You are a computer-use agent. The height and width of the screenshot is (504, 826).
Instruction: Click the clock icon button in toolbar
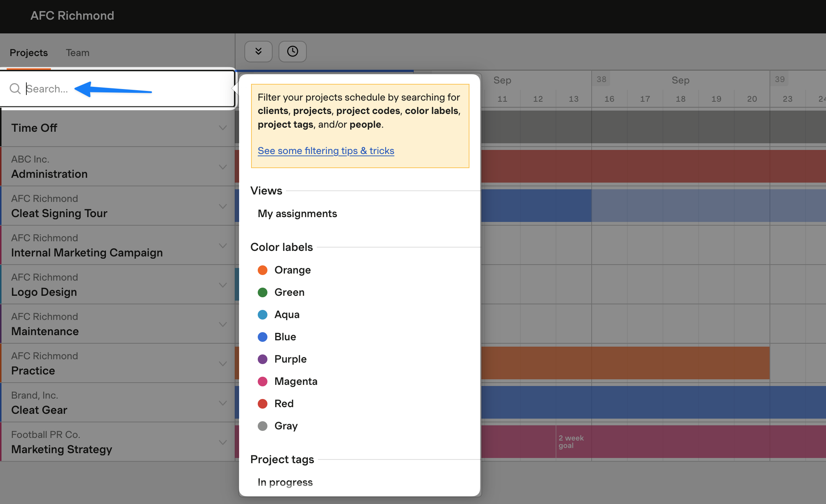pos(293,51)
